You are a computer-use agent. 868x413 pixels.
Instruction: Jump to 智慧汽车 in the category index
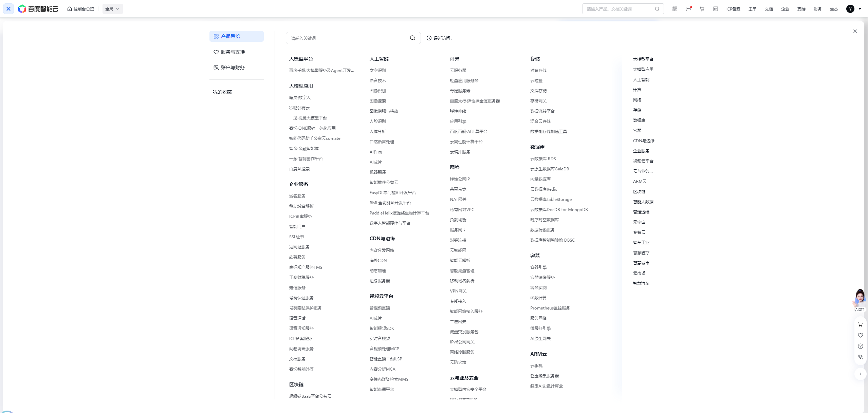click(641, 283)
